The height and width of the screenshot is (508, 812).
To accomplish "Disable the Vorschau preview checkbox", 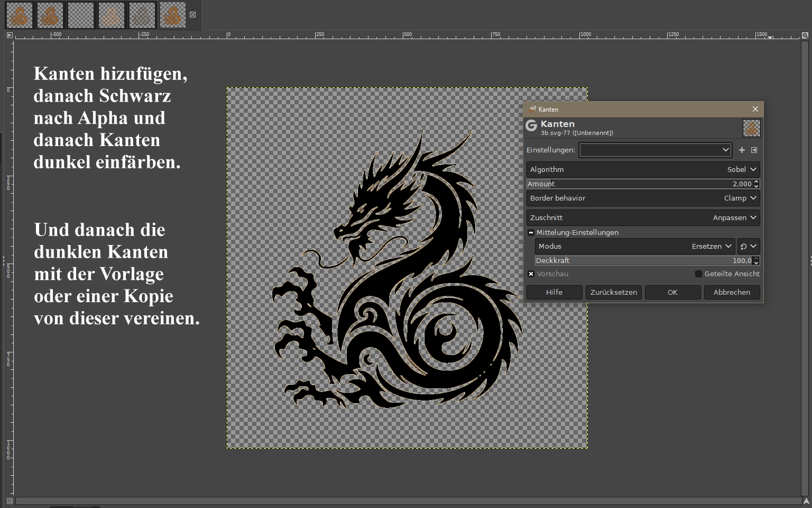I will pyautogui.click(x=531, y=274).
